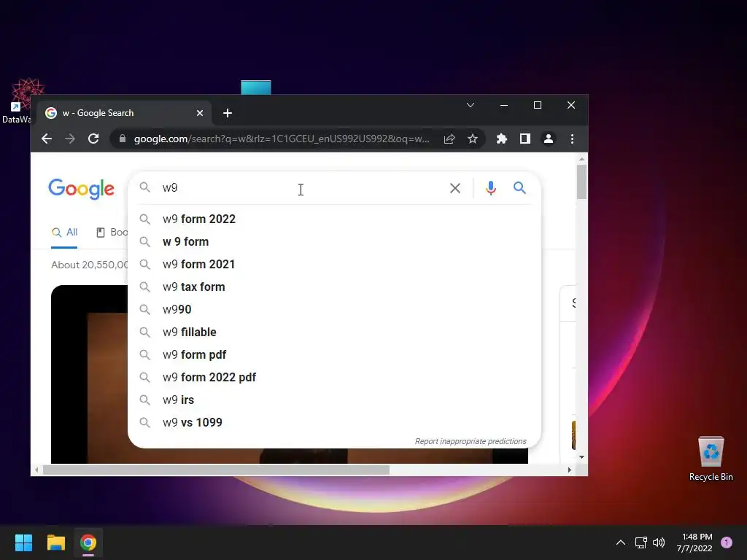This screenshot has width=747, height=560.
Task: Minimize the Chrome window
Action: (x=503, y=105)
